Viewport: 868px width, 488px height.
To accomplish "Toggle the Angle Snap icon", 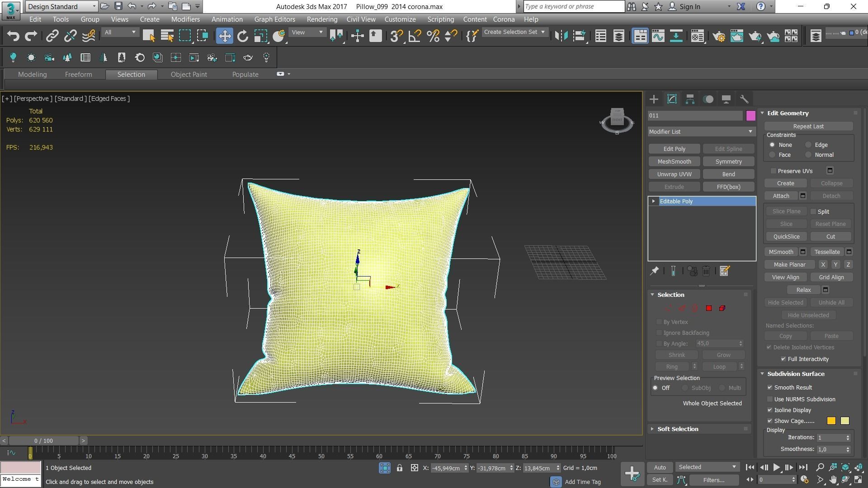I will [415, 36].
